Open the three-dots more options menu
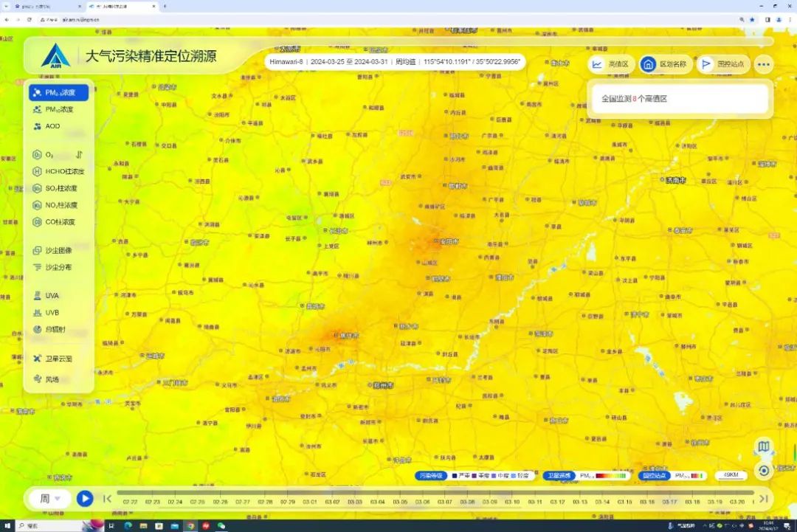 764,64
